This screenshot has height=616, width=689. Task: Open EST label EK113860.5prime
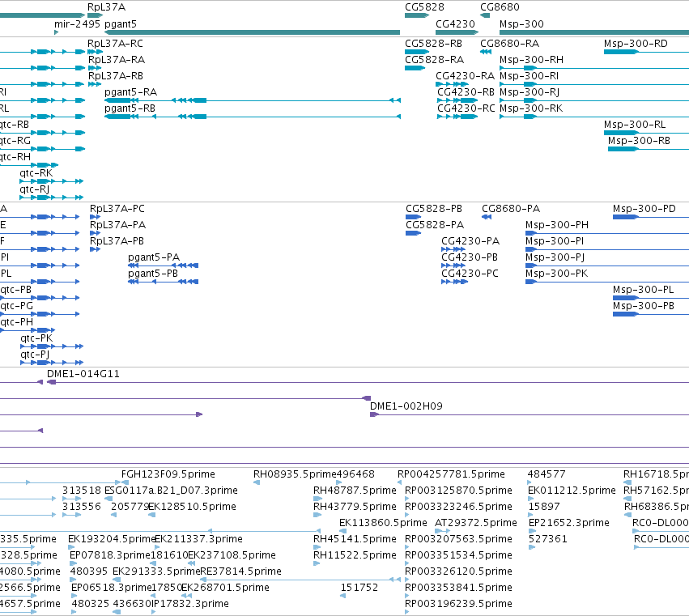click(383, 523)
